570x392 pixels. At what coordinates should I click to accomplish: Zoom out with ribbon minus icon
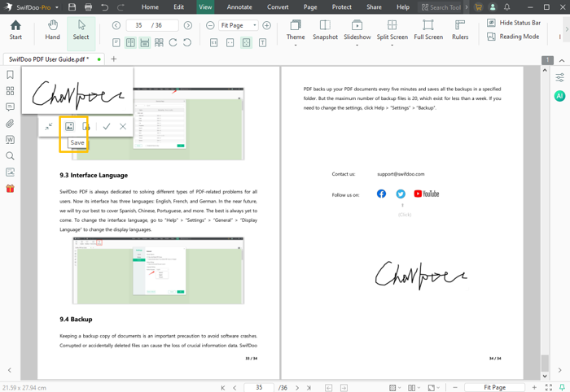pyautogui.click(x=210, y=25)
